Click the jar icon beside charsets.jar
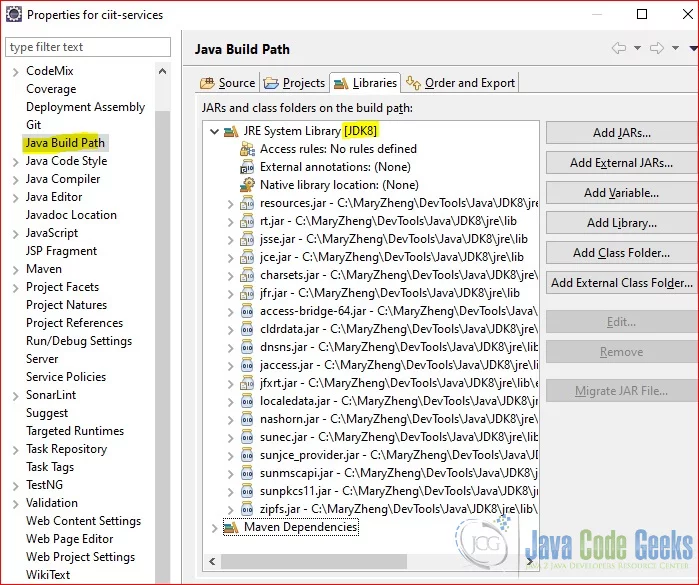Viewport: 699px width, 585px height. (247, 275)
